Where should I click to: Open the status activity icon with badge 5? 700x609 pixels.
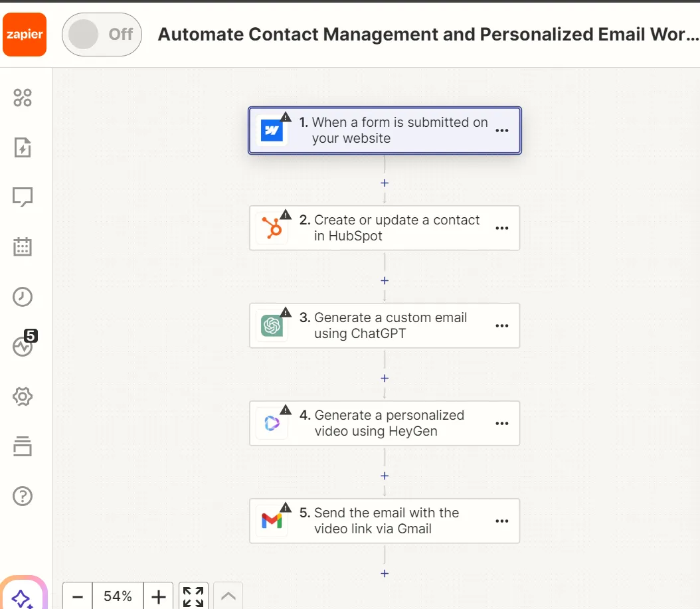pos(23,346)
